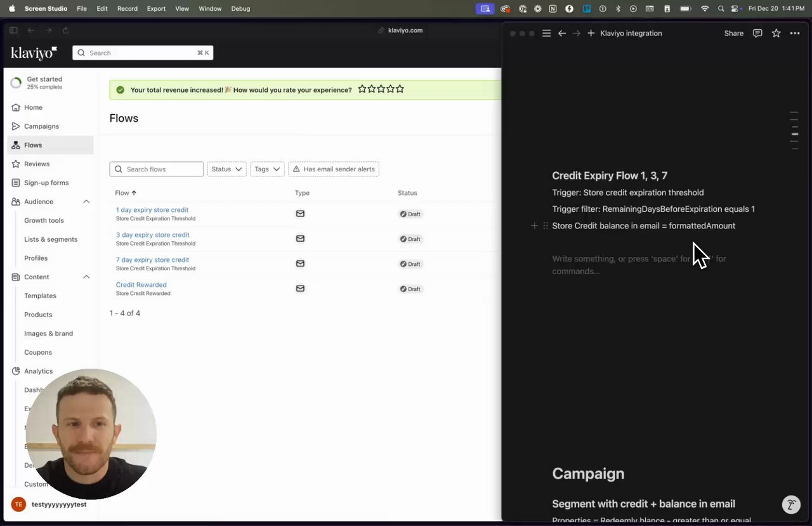Open Lists & segments under Audience

pyautogui.click(x=51, y=239)
